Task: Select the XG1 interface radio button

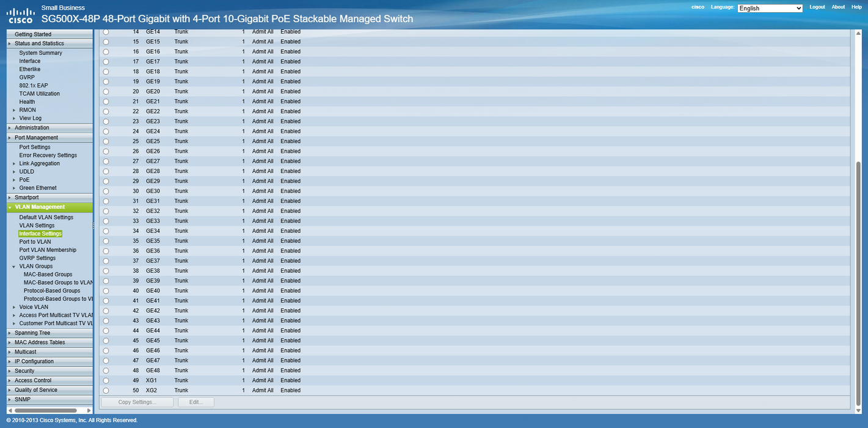Action: (106, 380)
